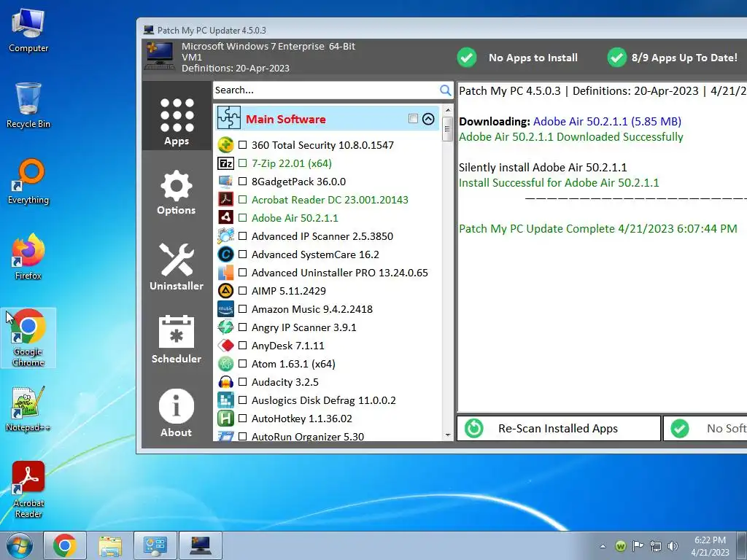This screenshot has height=560, width=747.
Task: Check the Angry IP Scanner checkbox
Action: [x=242, y=327]
